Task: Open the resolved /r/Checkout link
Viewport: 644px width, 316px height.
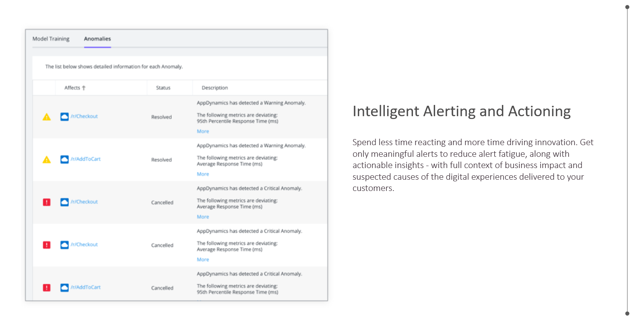Action: click(x=84, y=117)
